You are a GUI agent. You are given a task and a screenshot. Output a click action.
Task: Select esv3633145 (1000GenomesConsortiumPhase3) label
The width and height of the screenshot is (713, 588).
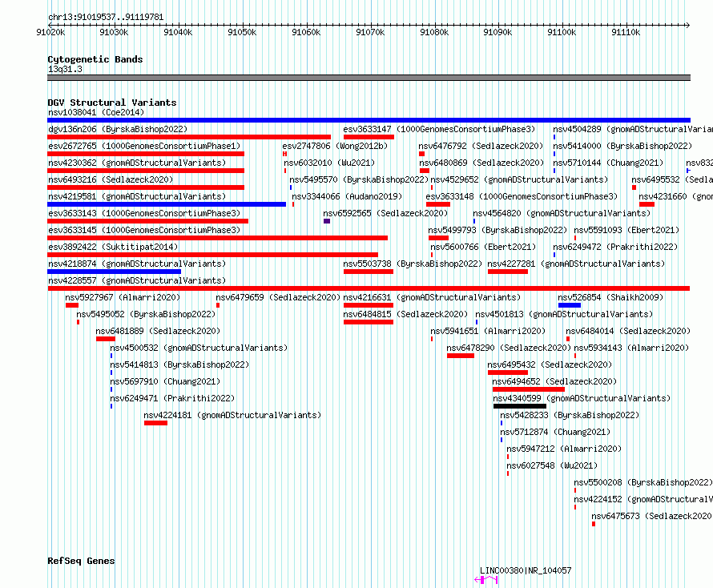pos(144,230)
